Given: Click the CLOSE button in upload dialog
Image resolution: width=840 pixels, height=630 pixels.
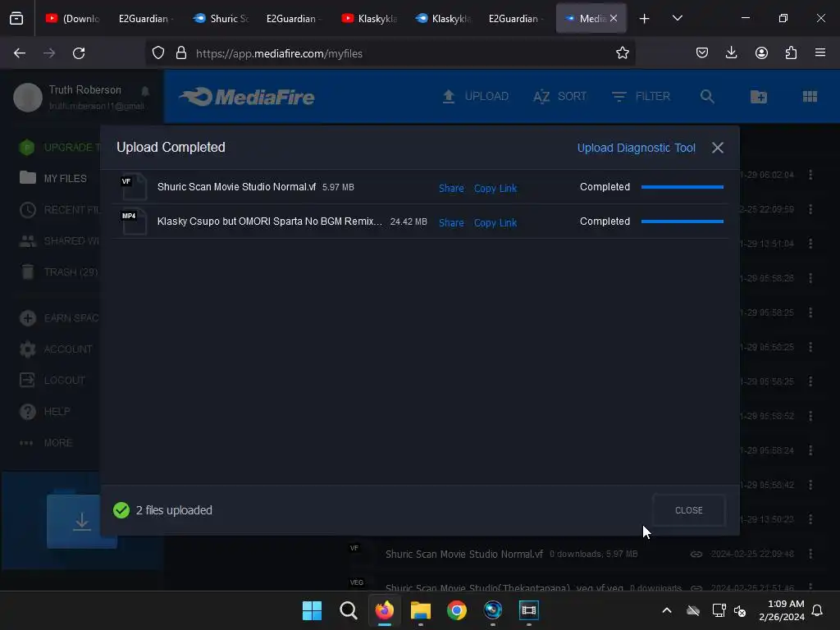Looking at the screenshot, I should pos(688,510).
